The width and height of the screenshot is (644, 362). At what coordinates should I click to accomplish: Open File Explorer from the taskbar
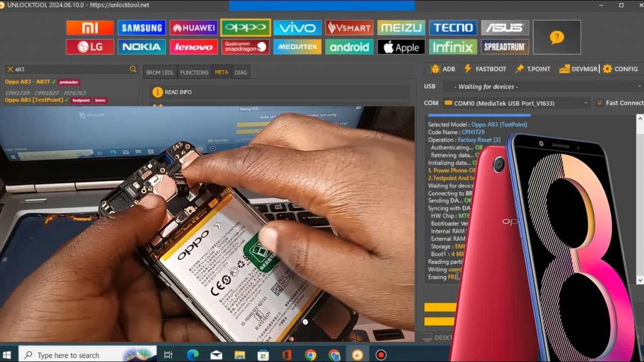pos(239,355)
